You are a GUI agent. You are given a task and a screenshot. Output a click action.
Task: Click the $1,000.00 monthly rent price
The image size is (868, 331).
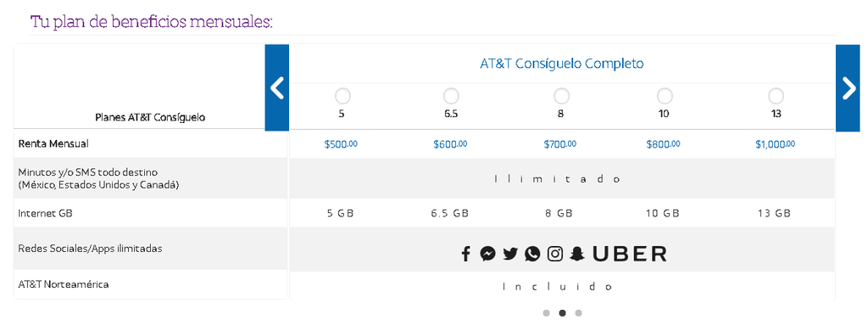(775, 144)
